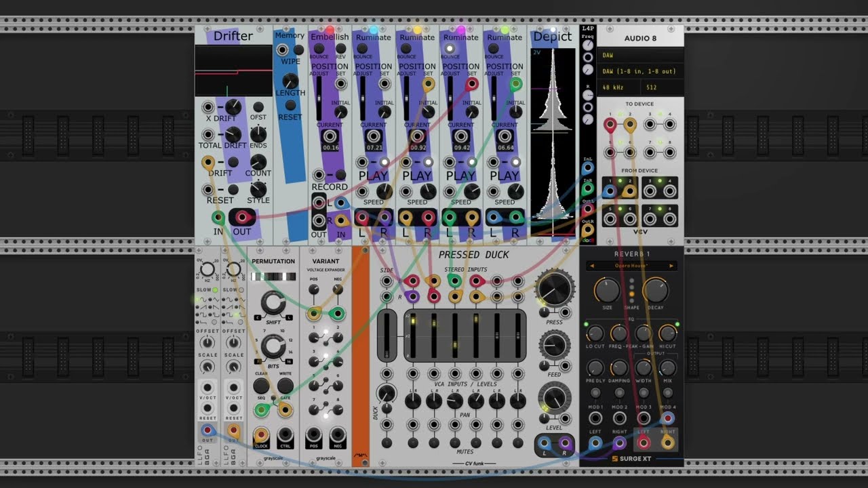Click the Drifter curve display
Viewport: 868px width, 488px height.
[x=233, y=70]
